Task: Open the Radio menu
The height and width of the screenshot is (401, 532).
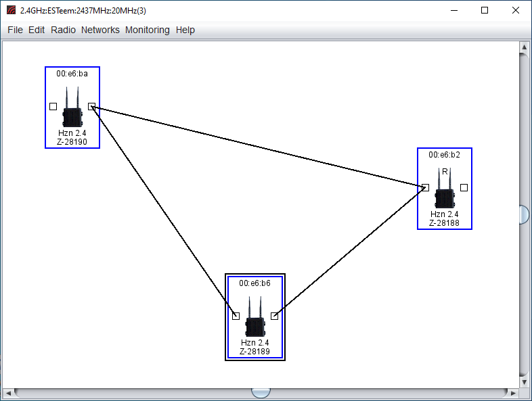Action: (63, 30)
